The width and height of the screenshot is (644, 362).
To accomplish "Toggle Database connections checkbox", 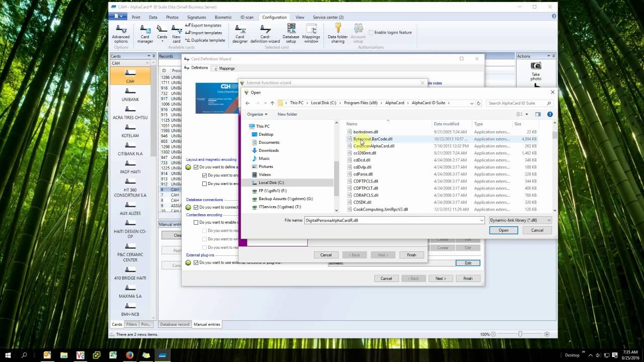I will [196, 207].
